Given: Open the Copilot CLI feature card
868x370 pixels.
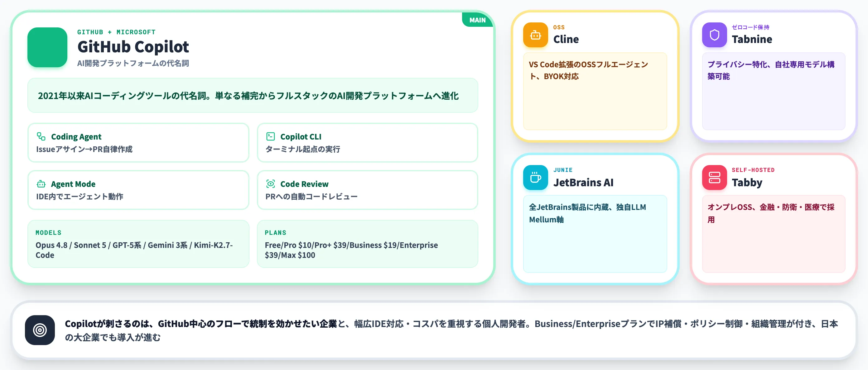Looking at the screenshot, I should pos(367,142).
